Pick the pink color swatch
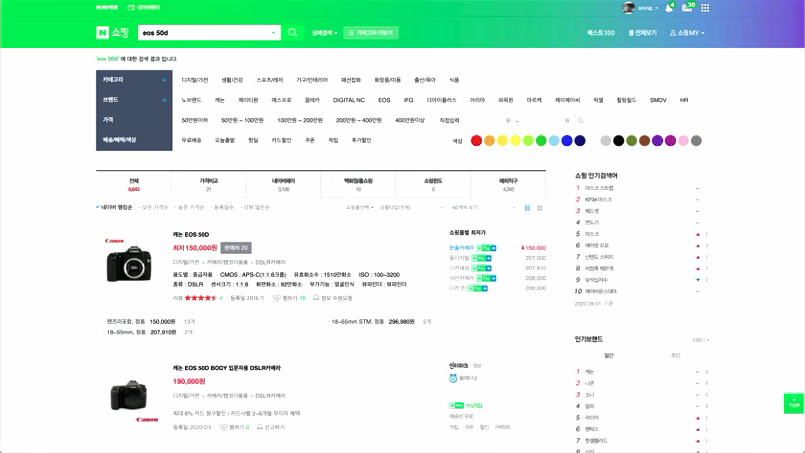 [683, 141]
